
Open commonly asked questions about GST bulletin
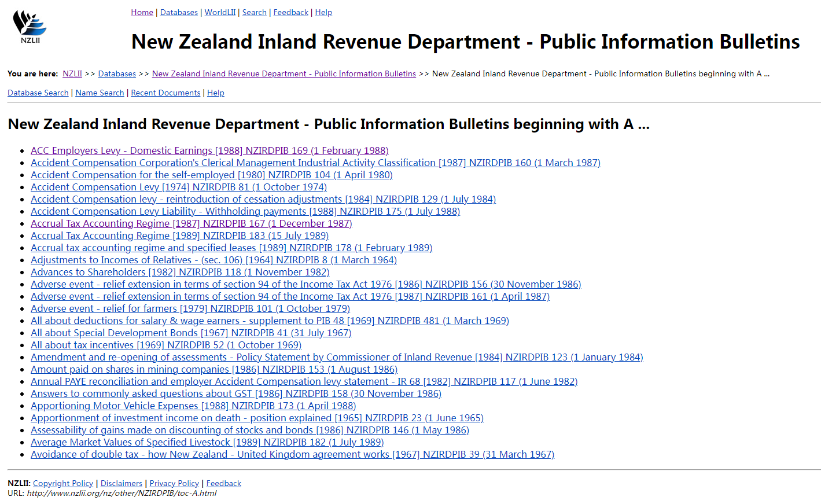tap(236, 393)
